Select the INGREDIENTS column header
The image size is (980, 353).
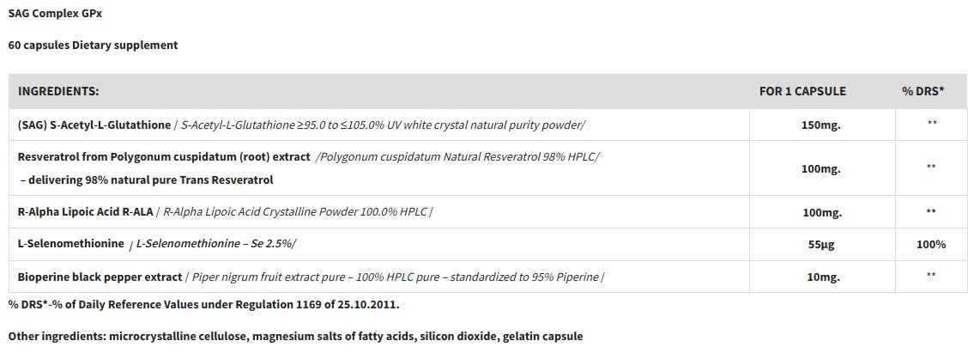(58, 91)
